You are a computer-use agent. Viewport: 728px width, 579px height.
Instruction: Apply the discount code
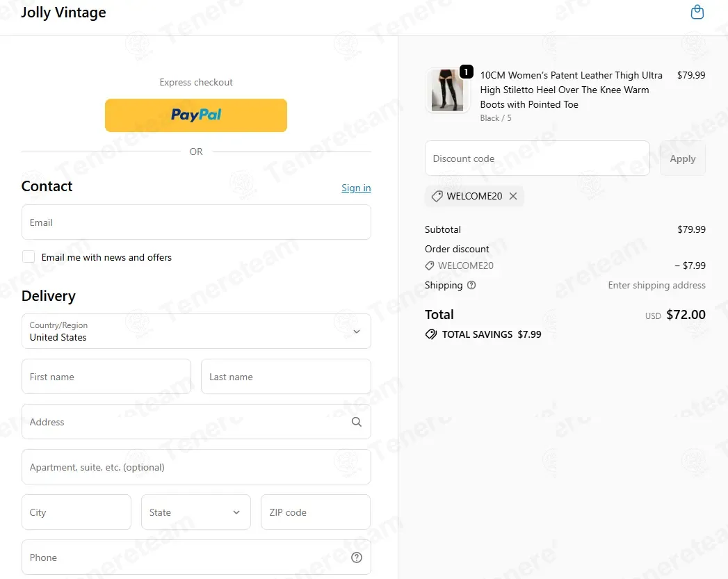[683, 158]
